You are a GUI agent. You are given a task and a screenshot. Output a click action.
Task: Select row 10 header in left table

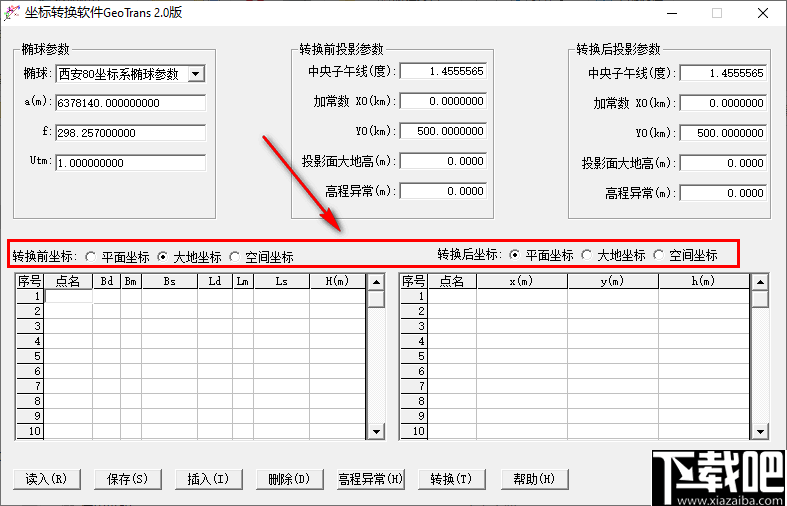[30, 431]
